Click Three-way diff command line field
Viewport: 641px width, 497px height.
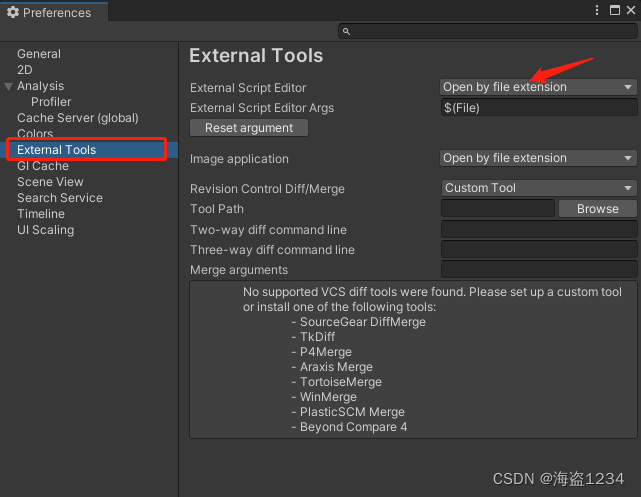[539, 249]
